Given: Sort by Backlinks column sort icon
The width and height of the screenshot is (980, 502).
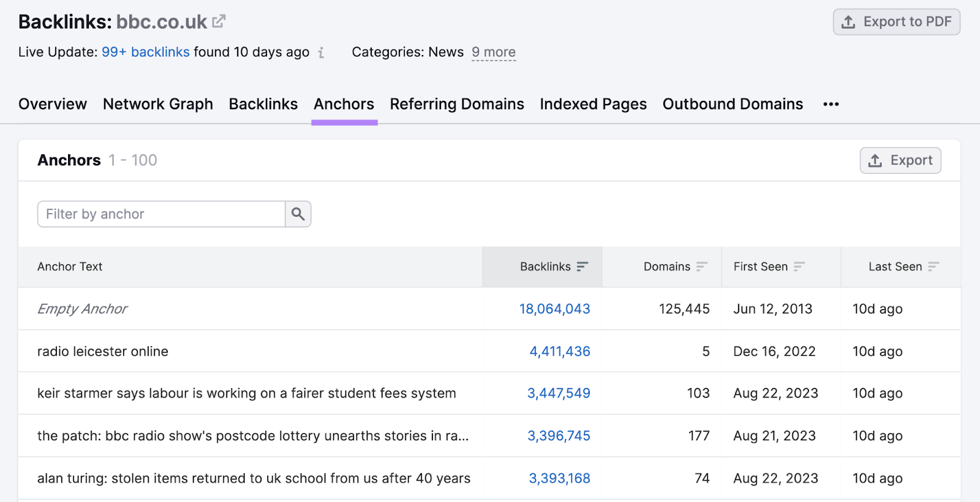Looking at the screenshot, I should [x=582, y=266].
